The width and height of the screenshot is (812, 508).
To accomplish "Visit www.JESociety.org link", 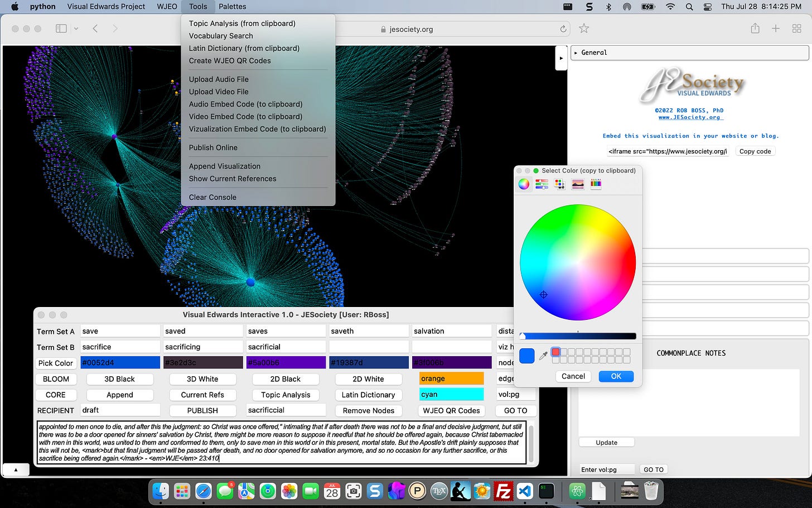I will [690, 117].
